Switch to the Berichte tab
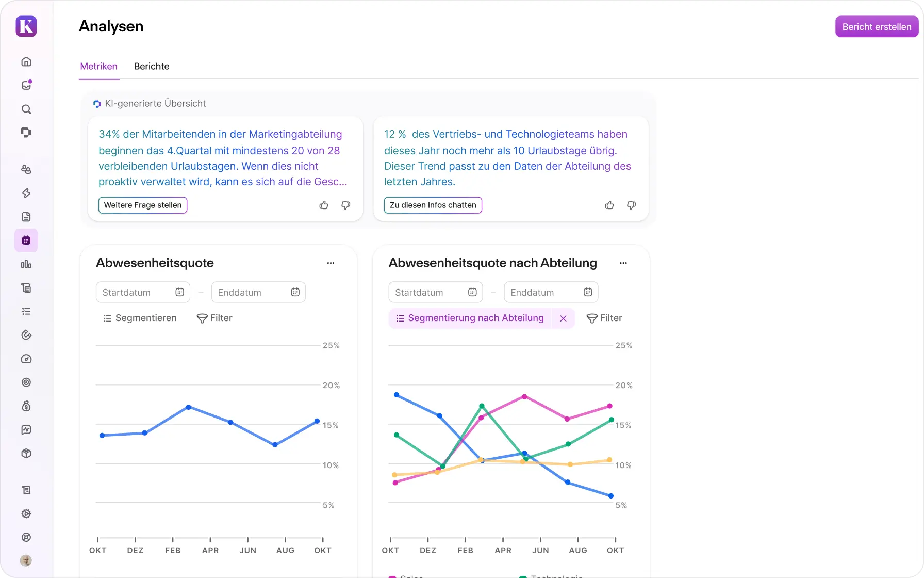Viewport: 924px width, 578px height. (x=152, y=67)
